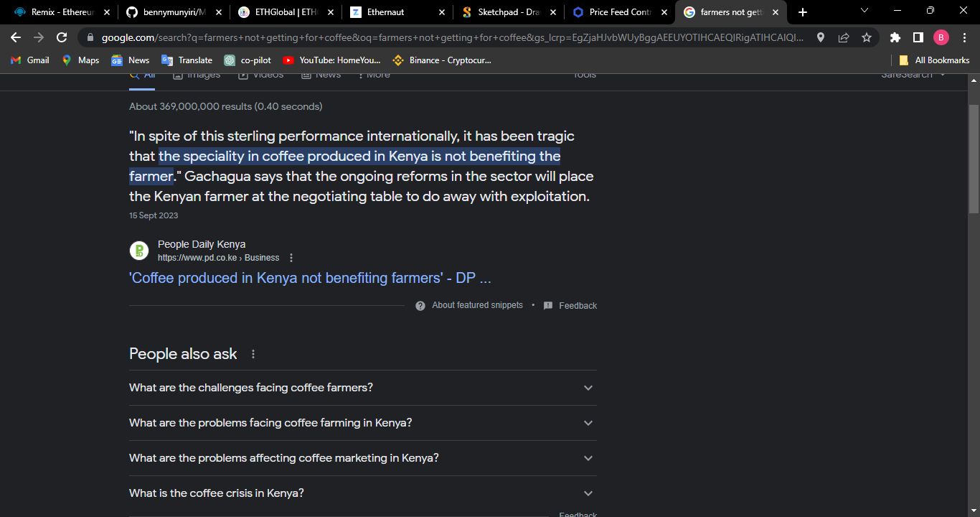The height and width of the screenshot is (517, 980).
Task: Switch to Ethernaut tab
Action: [x=397, y=12]
